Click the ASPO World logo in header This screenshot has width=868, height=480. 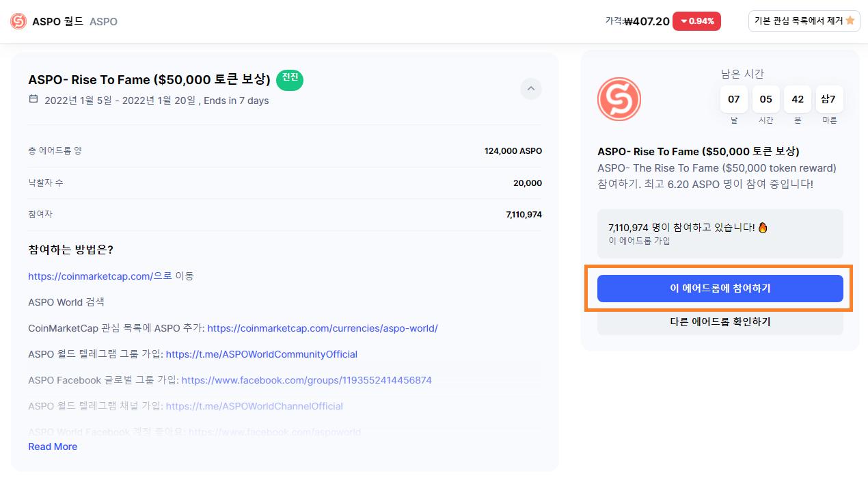point(18,21)
